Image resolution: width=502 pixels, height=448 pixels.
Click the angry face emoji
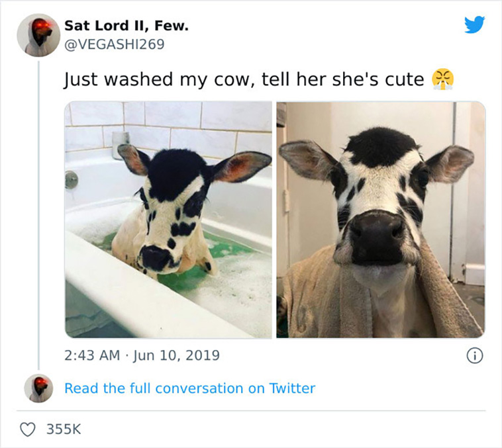click(x=442, y=79)
